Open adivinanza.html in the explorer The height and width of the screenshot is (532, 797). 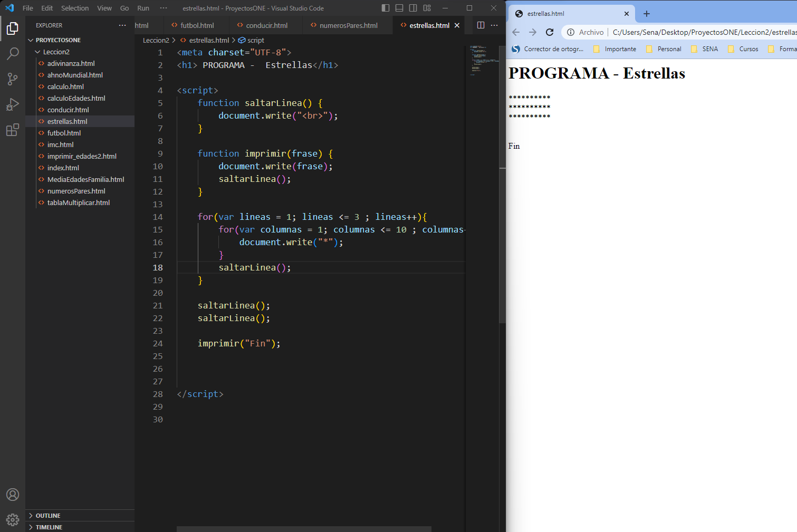(x=80, y=63)
